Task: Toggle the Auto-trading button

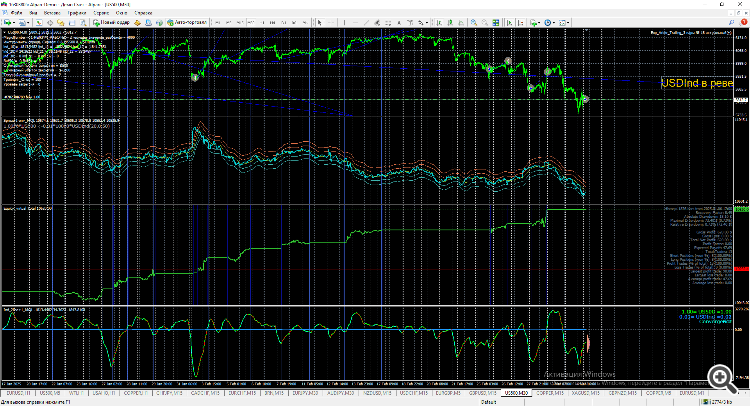Action: coord(187,22)
